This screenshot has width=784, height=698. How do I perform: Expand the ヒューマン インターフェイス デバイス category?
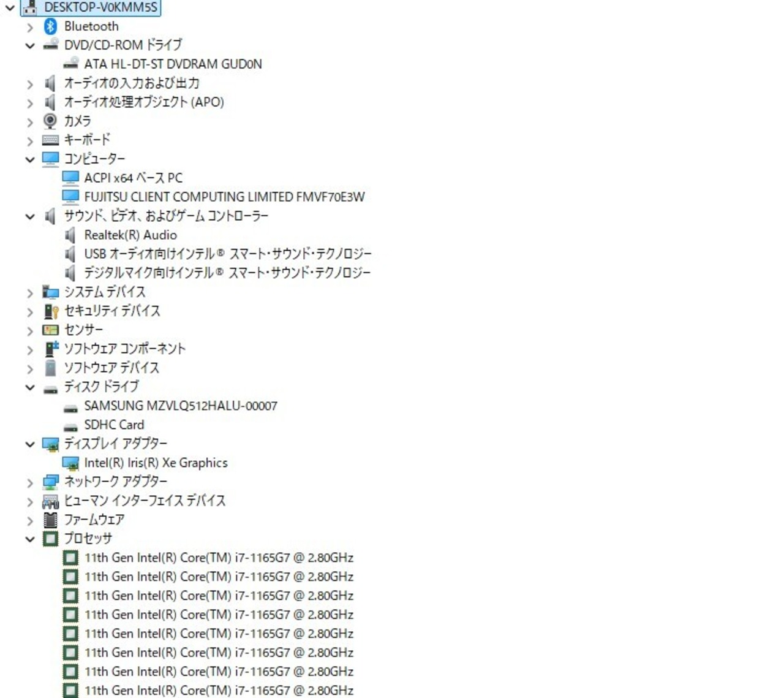(x=30, y=502)
